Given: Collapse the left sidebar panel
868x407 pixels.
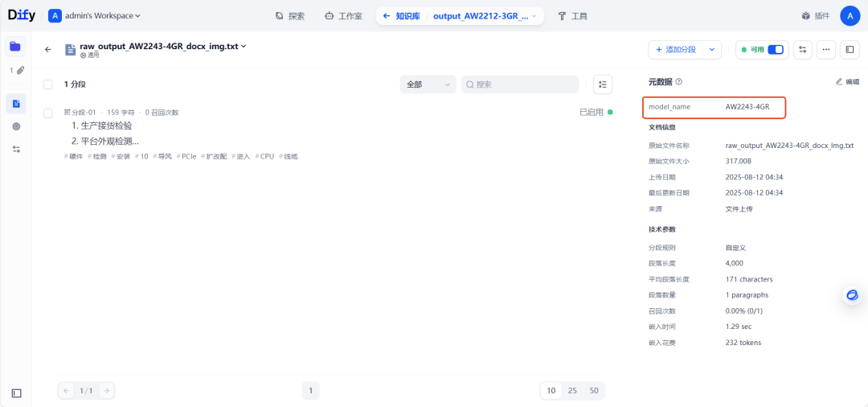Looking at the screenshot, I should [17, 393].
